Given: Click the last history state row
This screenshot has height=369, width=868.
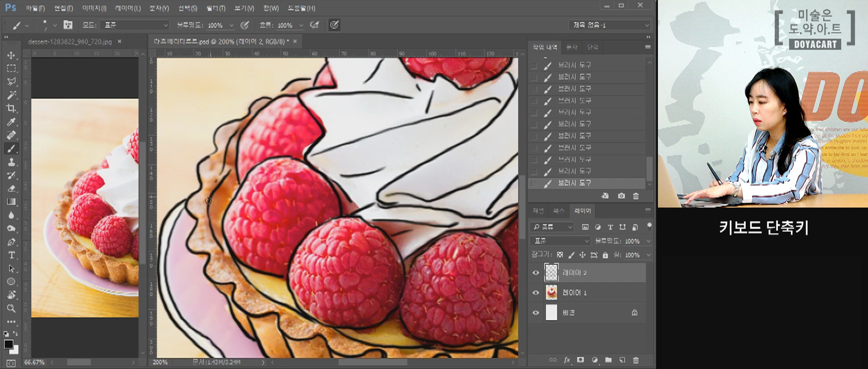Looking at the screenshot, I should (587, 183).
